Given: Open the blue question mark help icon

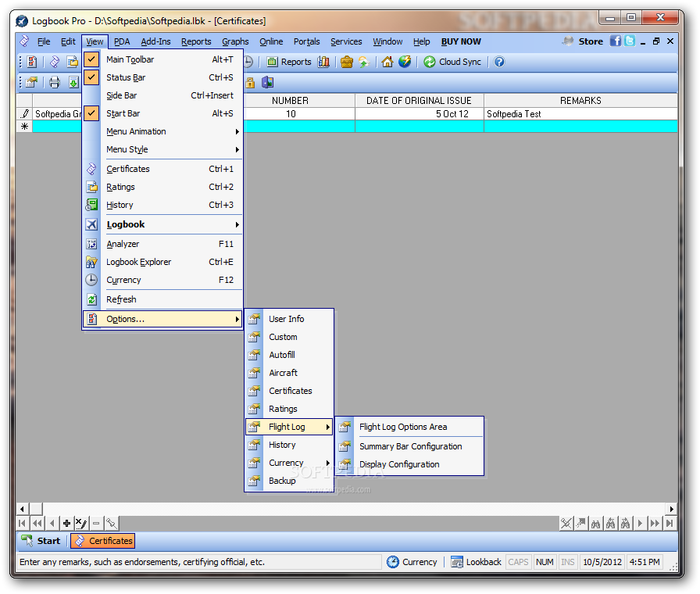Looking at the screenshot, I should pos(499,62).
